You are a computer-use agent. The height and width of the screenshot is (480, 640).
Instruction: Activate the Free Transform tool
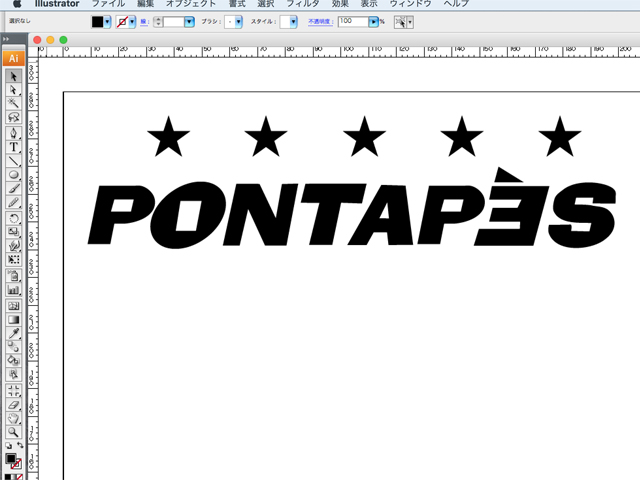point(13,260)
